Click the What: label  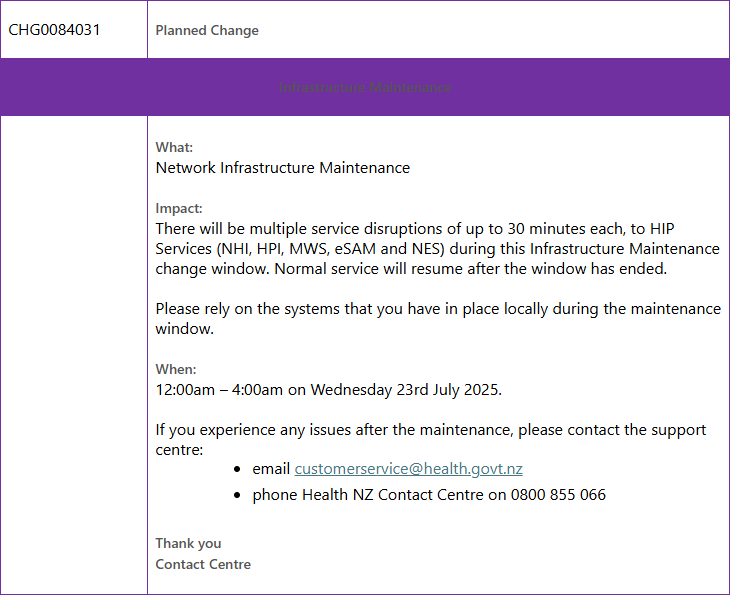click(x=174, y=147)
